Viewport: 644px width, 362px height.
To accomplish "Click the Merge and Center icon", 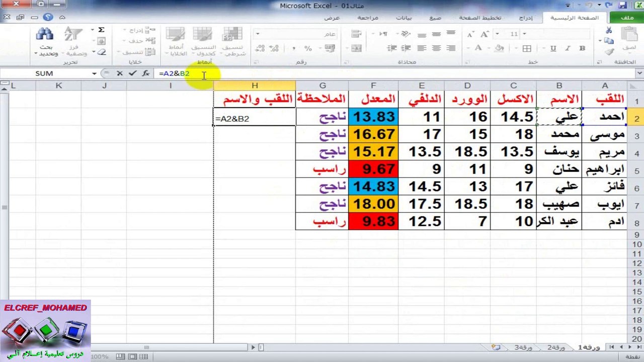I will pyautogui.click(x=356, y=48).
